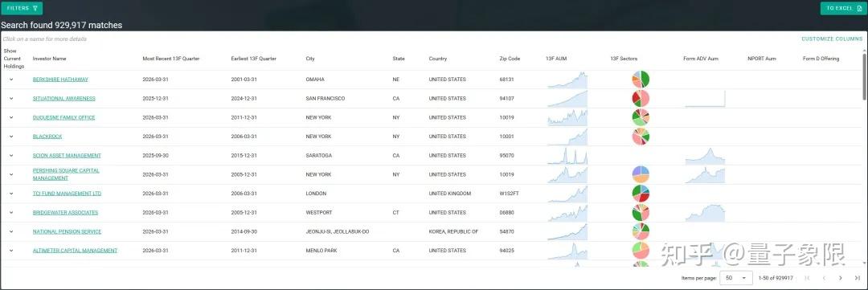The height and width of the screenshot is (290, 868).
Task: Click TCI Fund Management sectors pie chart
Action: click(x=641, y=194)
